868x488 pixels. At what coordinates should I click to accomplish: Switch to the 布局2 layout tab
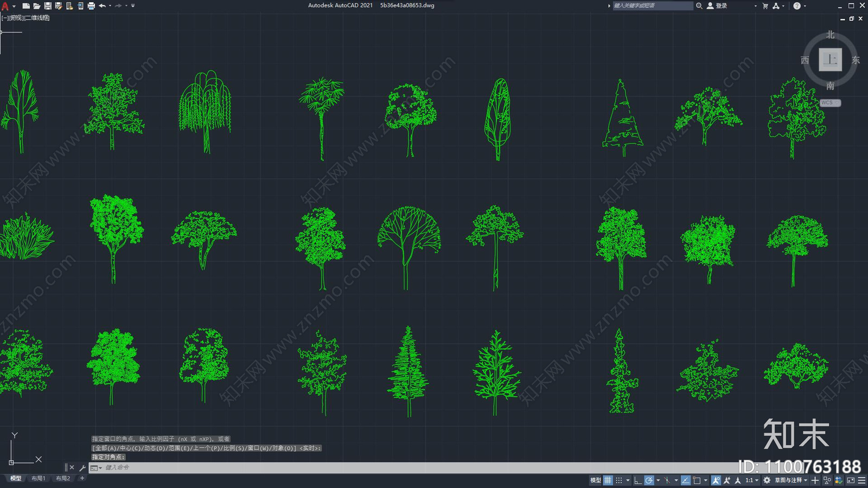click(63, 478)
